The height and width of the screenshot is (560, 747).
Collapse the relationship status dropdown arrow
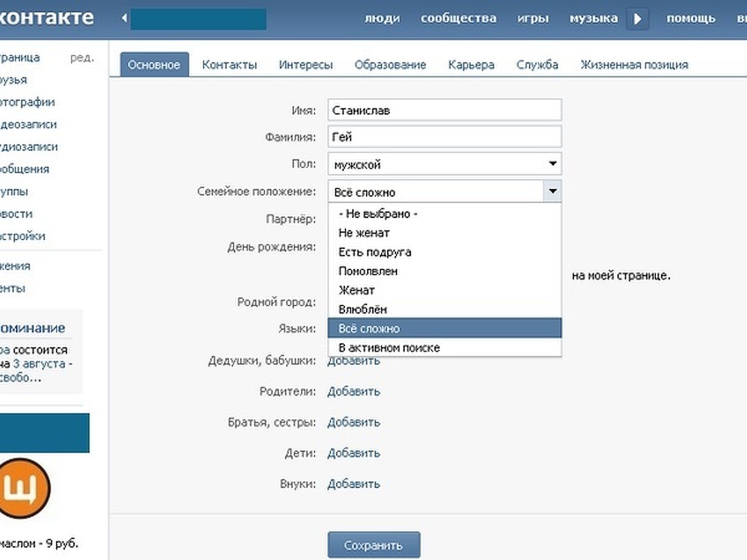pyautogui.click(x=552, y=192)
